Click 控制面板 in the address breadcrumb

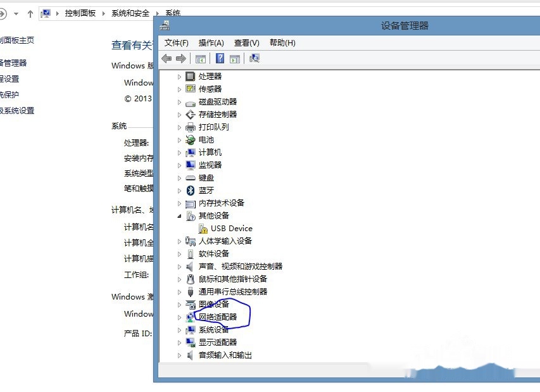click(80, 13)
